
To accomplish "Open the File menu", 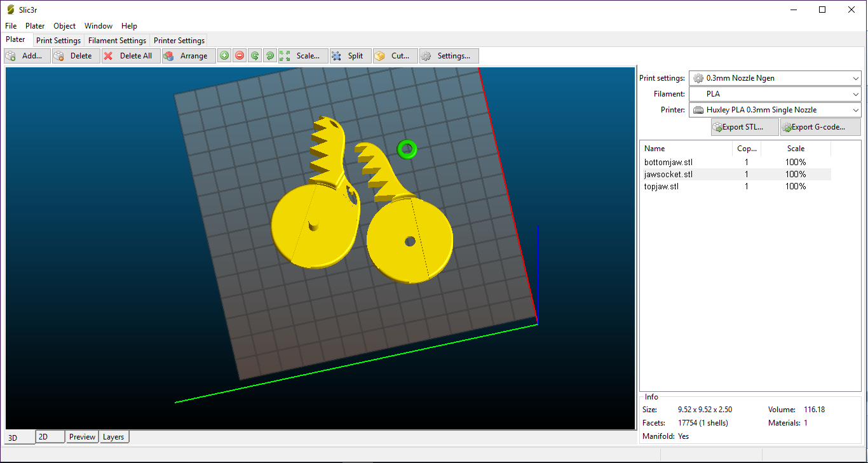I will (11, 26).
